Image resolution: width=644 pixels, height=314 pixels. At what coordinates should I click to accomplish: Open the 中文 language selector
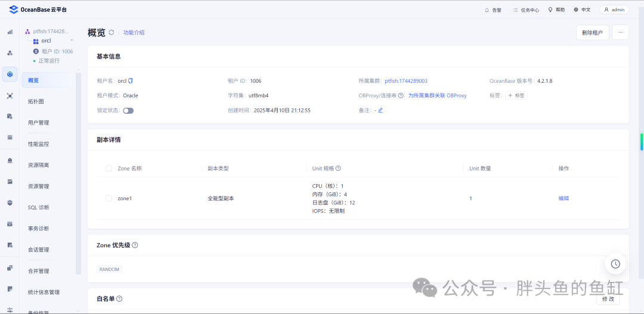583,10
